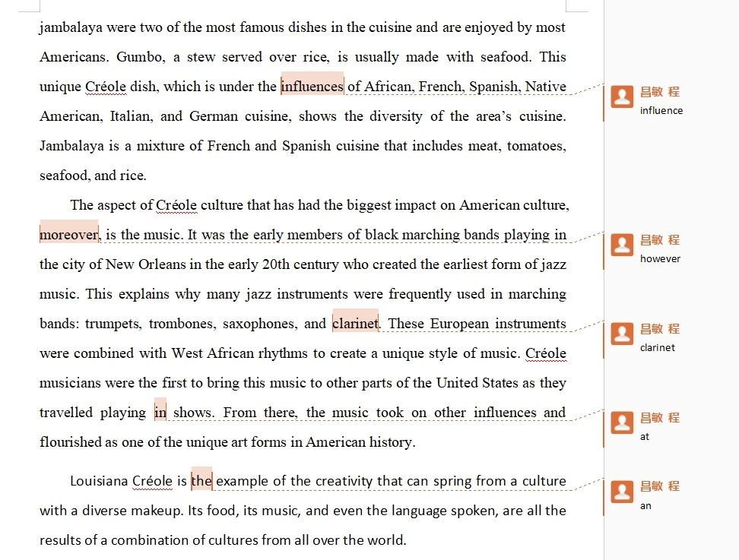The image size is (739, 560).
Task: Open the comment text "however" in the margin
Action: [x=660, y=259]
